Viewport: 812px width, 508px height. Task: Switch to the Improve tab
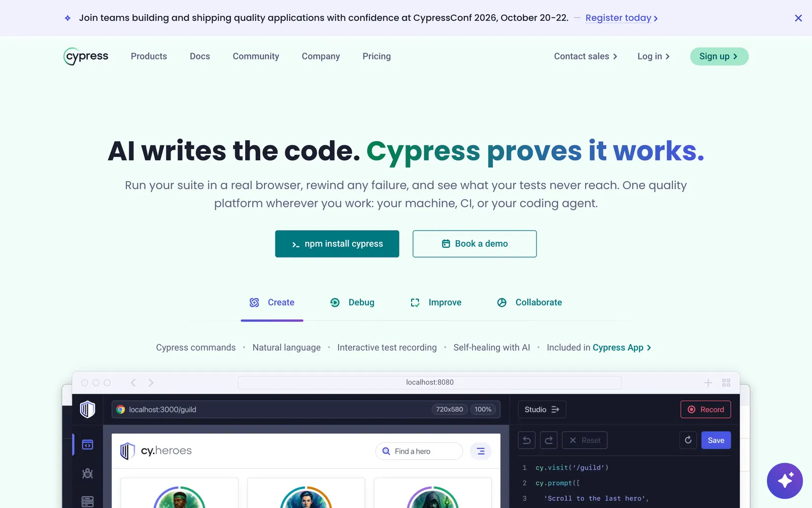pyautogui.click(x=436, y=303)
